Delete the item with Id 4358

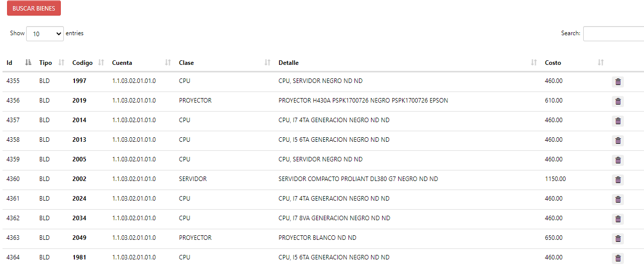coord(618,141)
